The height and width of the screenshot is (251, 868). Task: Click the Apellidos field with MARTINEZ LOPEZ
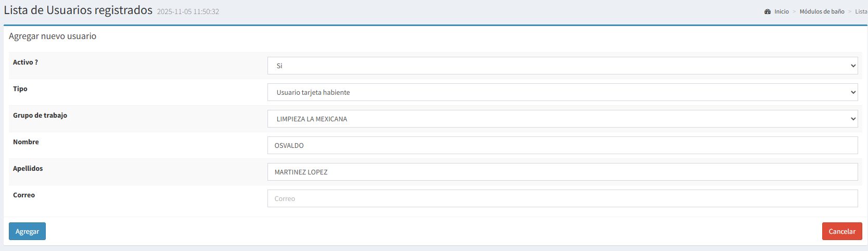pyautogui.click(x=562, y=172)
